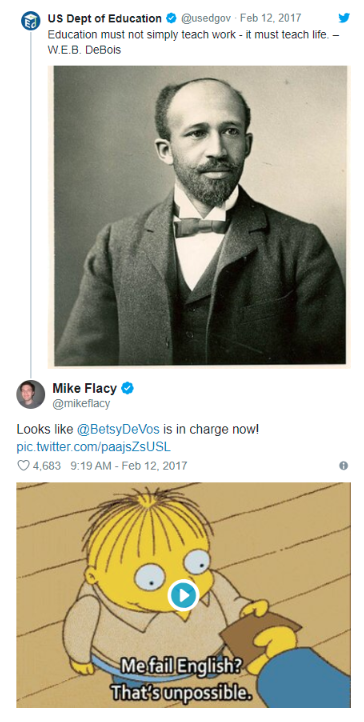Open the pic.twitter.com/paajsZsUSL link
Image resolution: width=364 pixels, height=722 pixels.
click(93, 447)
